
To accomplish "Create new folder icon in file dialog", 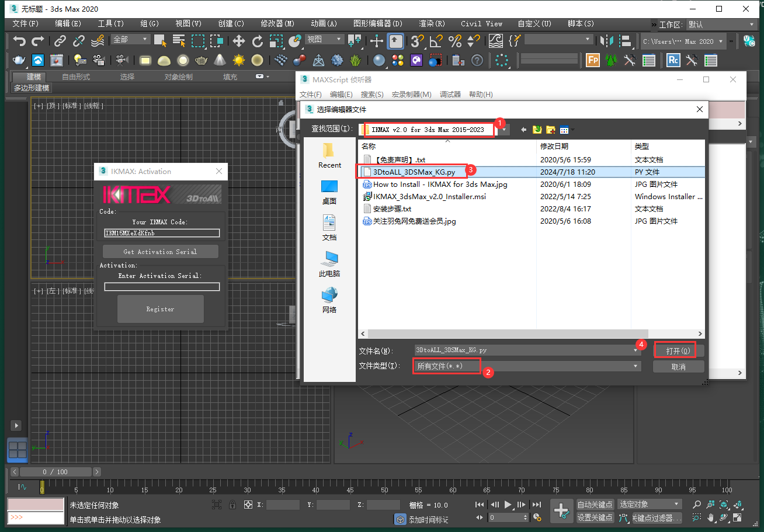I will [550, 130].
